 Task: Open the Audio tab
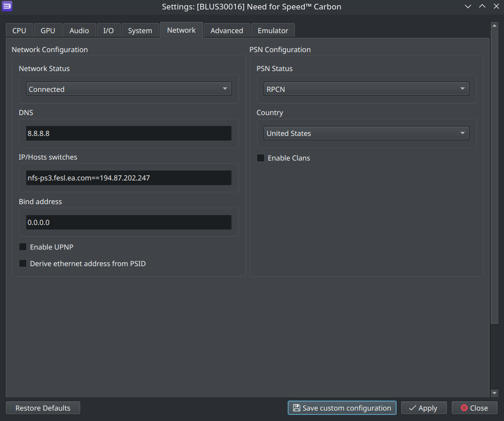pos(79,31)
